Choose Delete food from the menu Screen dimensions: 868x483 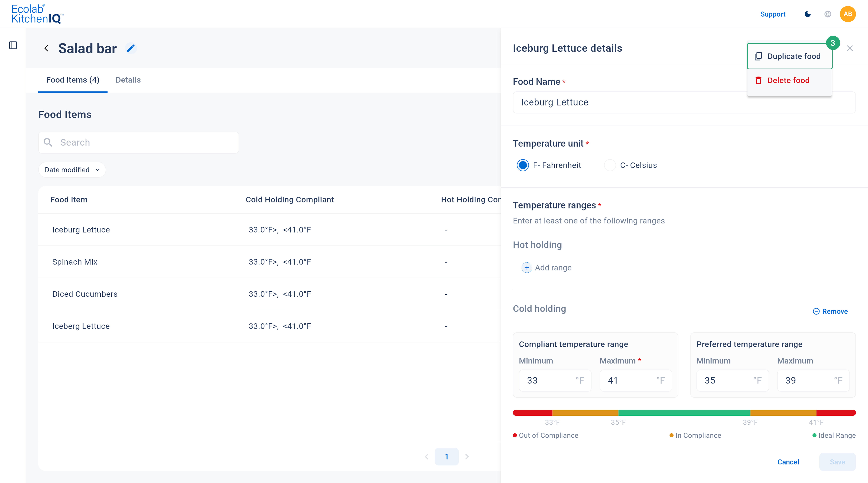point(790,80)
